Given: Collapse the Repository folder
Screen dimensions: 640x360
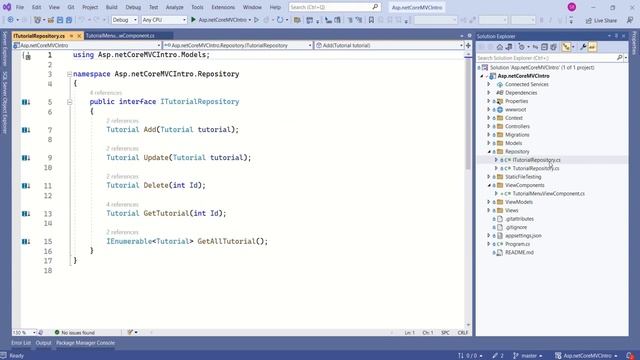Looking at the screenshot, I should [489, 151].
